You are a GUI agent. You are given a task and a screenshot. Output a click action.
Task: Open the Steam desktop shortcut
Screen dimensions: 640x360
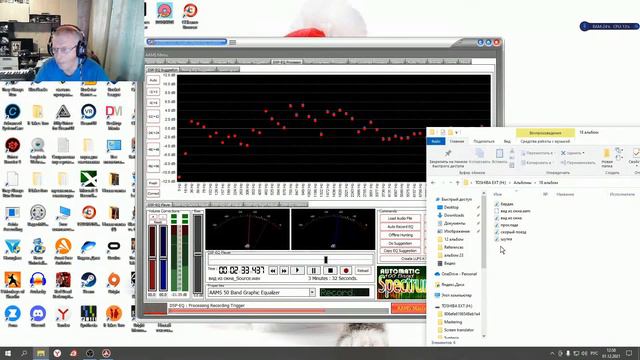[88, 282]
